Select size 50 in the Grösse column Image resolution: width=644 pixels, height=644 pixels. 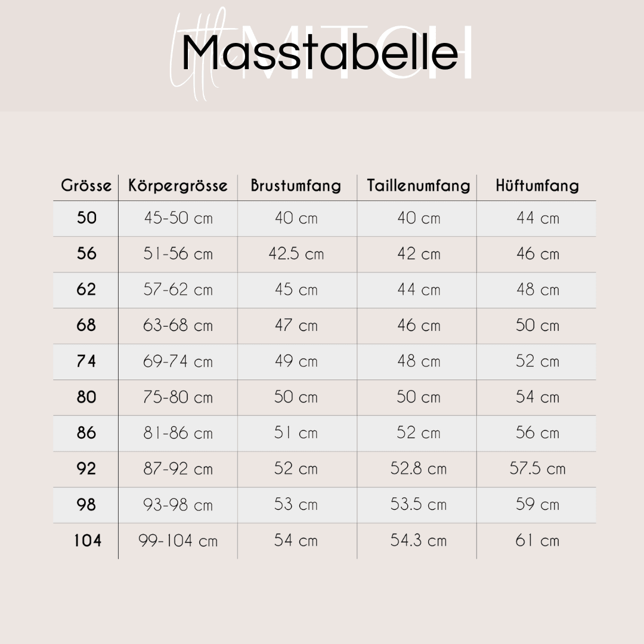pos(86,218)
